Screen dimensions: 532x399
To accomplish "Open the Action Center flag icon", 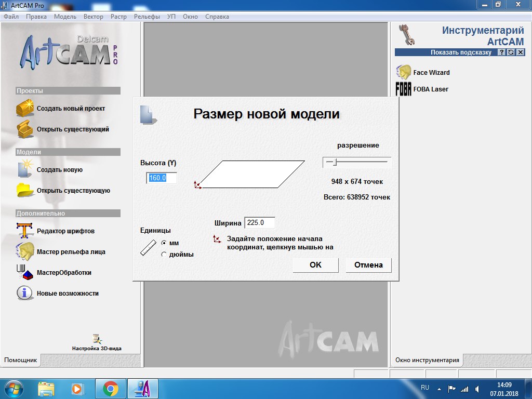I will tap(451, 389).
